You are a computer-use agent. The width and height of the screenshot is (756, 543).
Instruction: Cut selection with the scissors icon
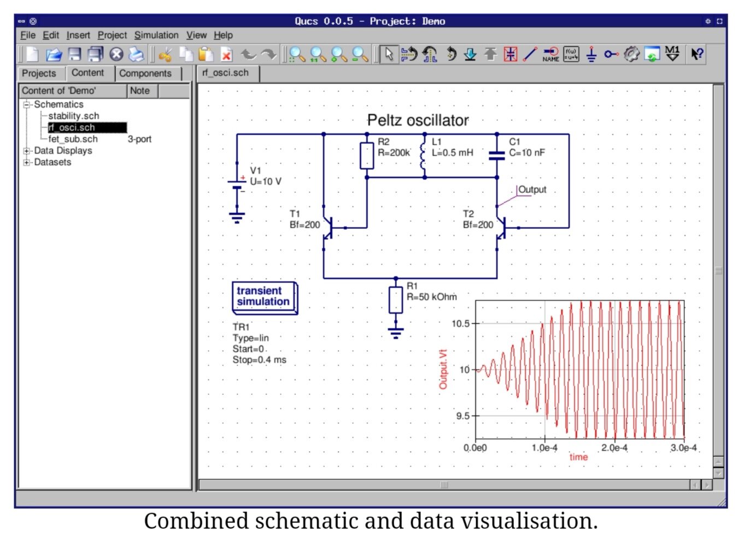(165, 54)
